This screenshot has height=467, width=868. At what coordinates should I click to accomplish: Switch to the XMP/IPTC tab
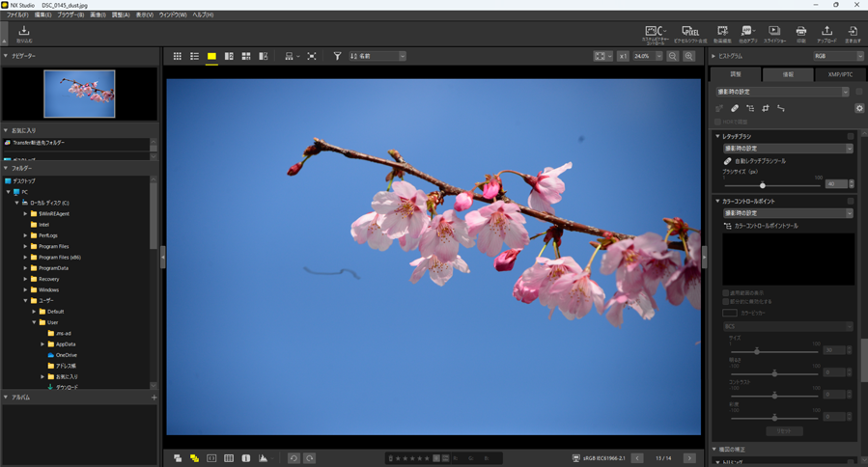pyautogui.click(x=839, y=74)
